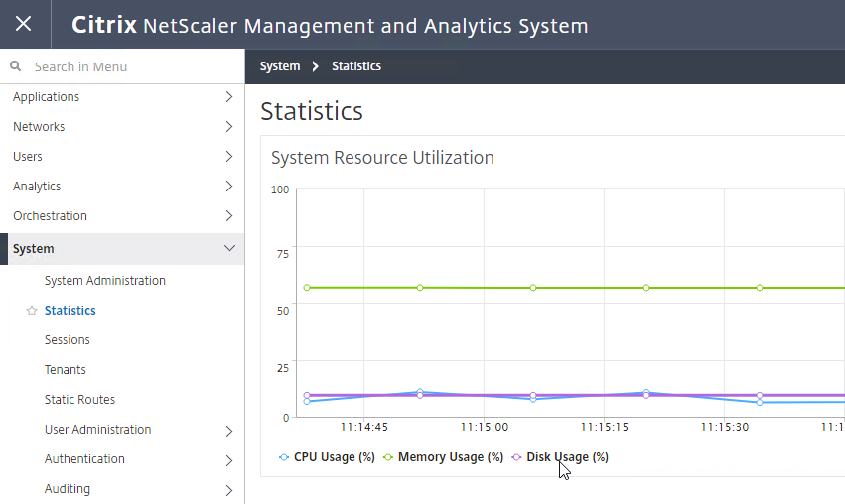This screenshot has width=845, height=504.
Task: Expand the Networks menu chevron
Action: pyautogui.click(x=229, y=127)
